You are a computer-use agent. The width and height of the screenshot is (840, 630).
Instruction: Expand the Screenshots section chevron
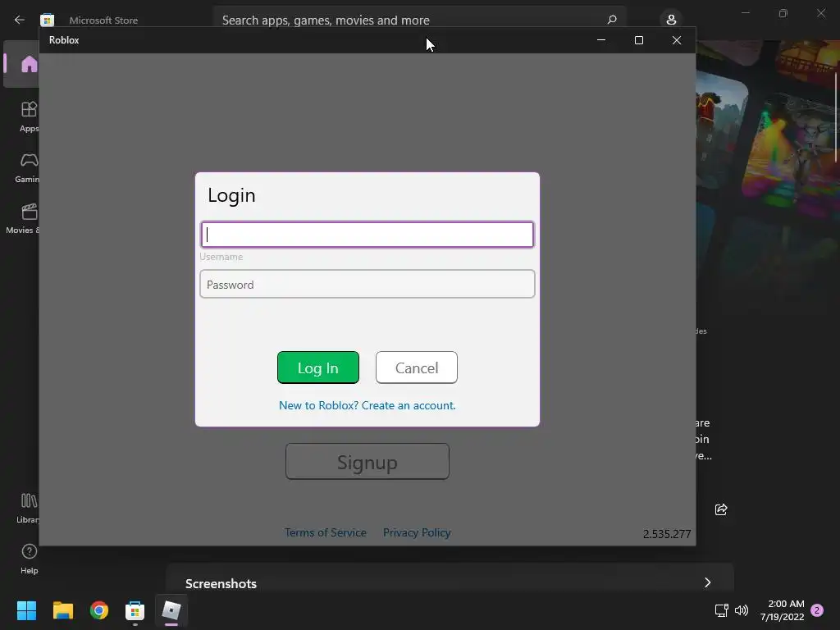[708, 582]
